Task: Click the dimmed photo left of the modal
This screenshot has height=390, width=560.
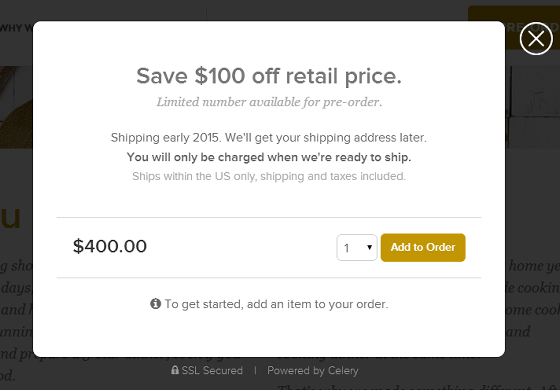Action: coord(16,107)
